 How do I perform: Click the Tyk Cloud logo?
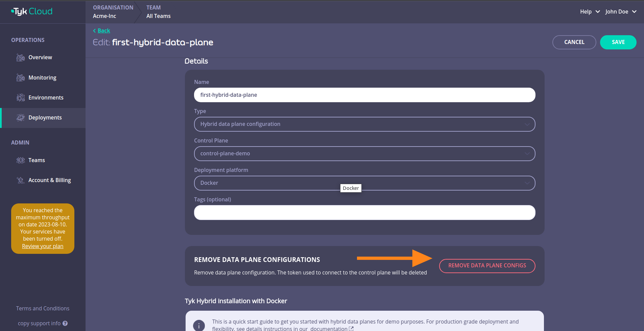tap(31, 11)
